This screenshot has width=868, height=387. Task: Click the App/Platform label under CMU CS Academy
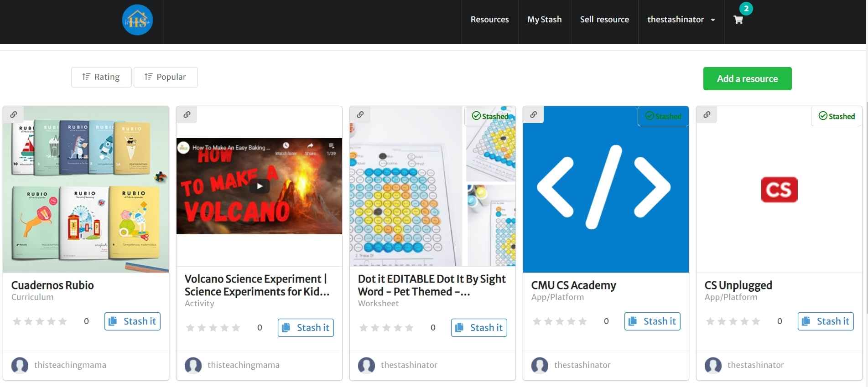(557, 297)
